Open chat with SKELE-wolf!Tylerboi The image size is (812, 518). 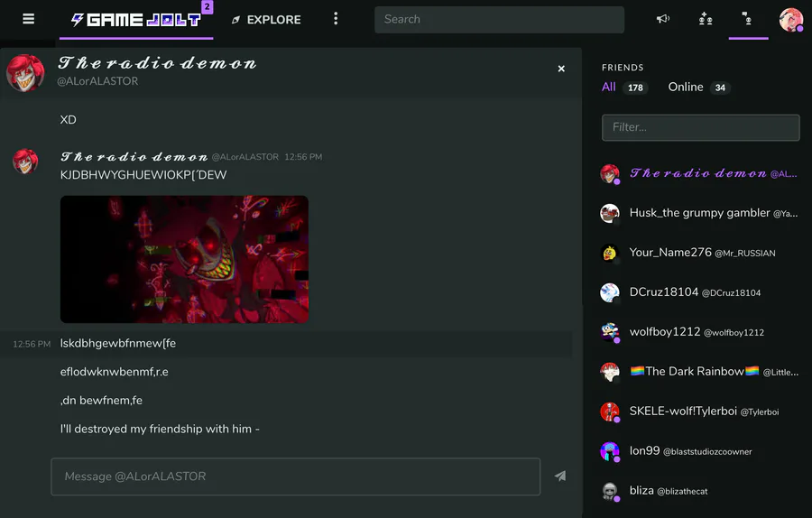point(699,412)
